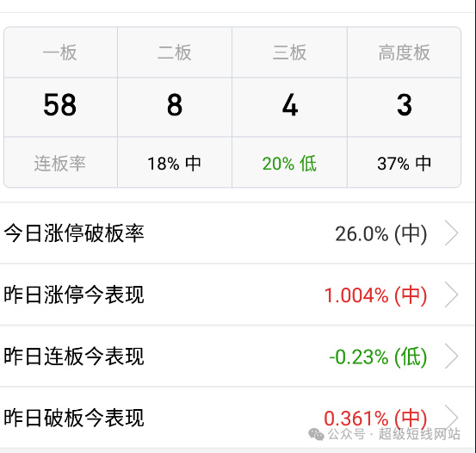Viewport: 476px width, 453px height.
Task: Tap the 18% 中 continuation rate cell
Action: 175,164
